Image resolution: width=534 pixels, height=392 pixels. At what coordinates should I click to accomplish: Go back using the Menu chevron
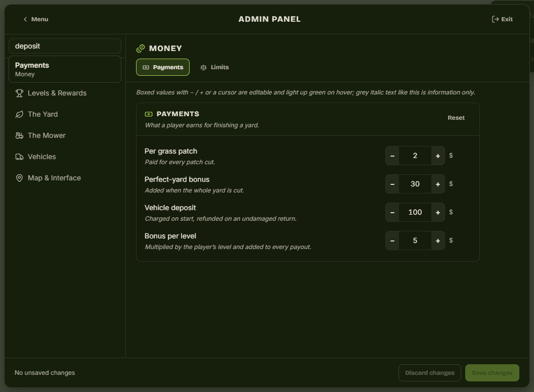[25, 19]
